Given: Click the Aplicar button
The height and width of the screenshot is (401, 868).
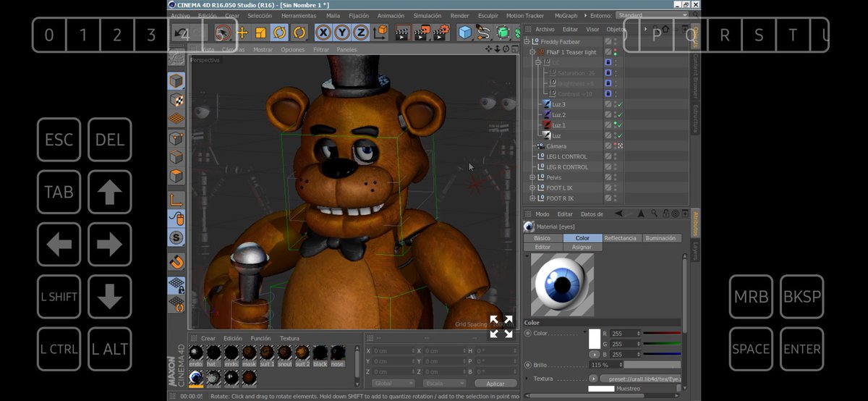Looking at the screenshot, I should pos(495,383).
